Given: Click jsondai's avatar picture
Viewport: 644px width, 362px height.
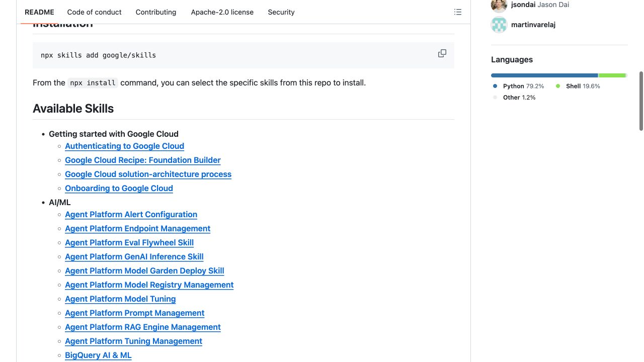Looking at the screenshot, I should pos(499,5).
